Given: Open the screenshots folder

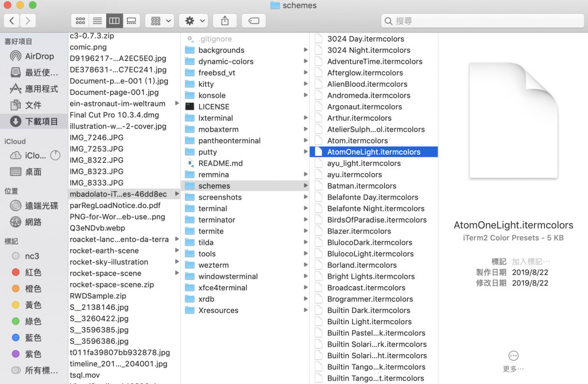Looking at the screenshot, I should point(246,197).
